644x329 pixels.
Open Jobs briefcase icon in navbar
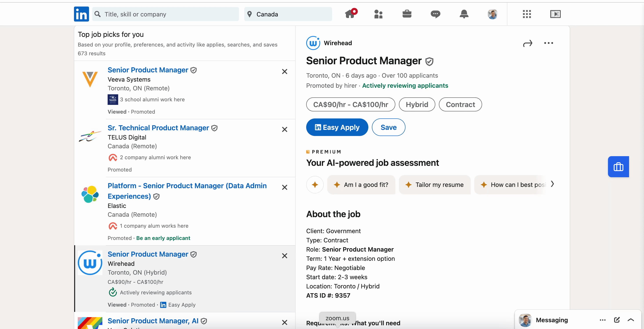click(407, 14)
